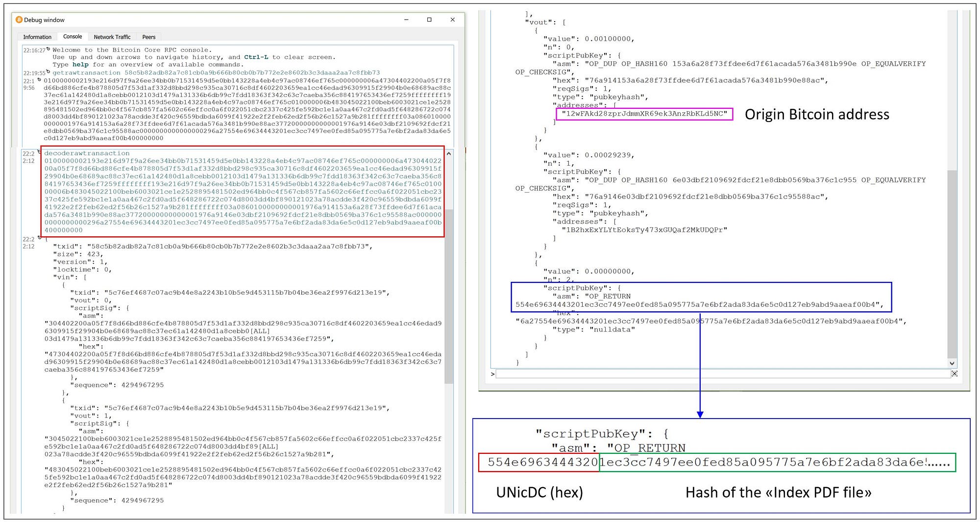The image size is (980, 522).
Task: Click the getrawtransaction command line
Action: 216,73
